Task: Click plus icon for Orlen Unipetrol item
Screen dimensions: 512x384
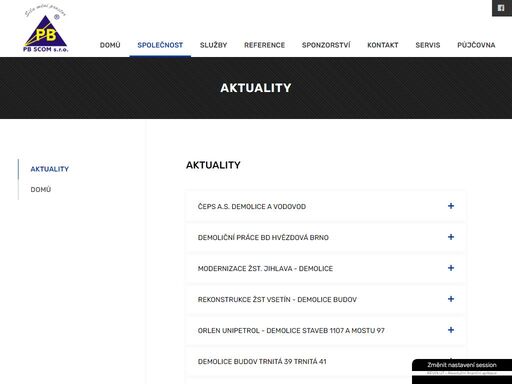Action: tap(451, 330)
